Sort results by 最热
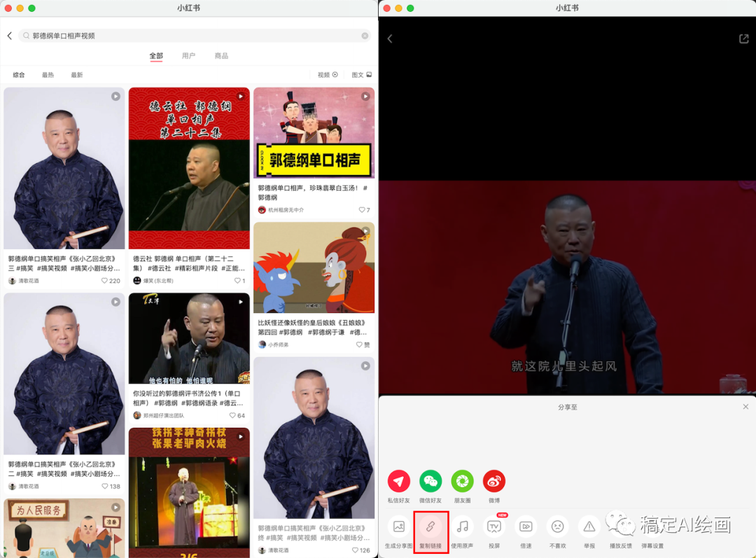756x558 pixels. tap(48, 75)
